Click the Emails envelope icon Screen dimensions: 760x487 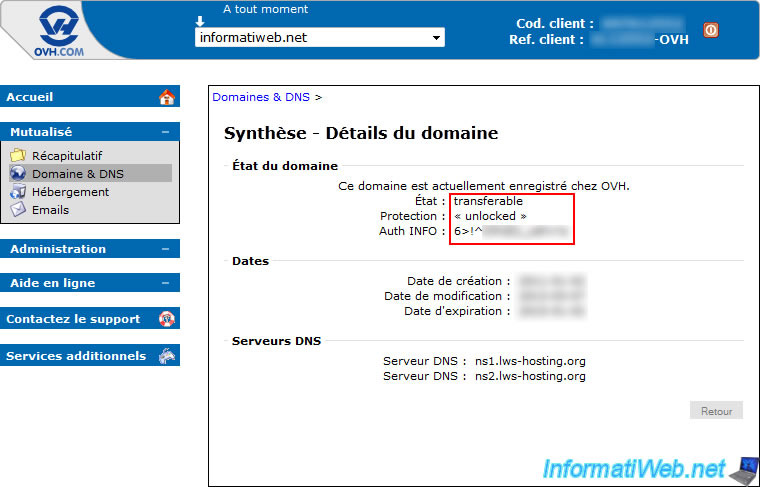(18, 210)
